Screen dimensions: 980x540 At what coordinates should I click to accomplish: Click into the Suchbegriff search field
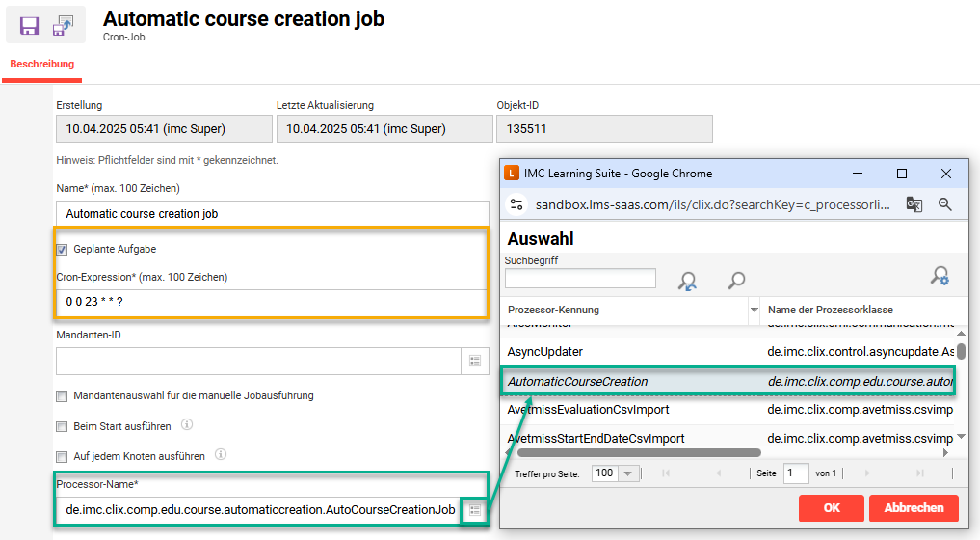(580, 279)
